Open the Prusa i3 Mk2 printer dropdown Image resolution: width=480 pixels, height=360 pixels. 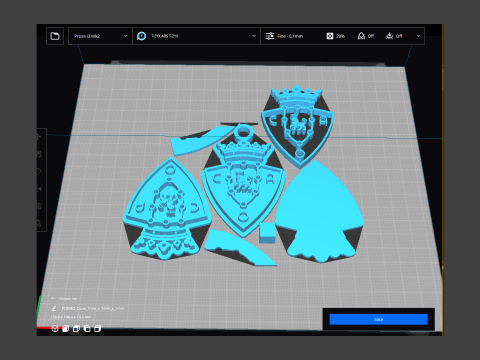coord(100,36)
